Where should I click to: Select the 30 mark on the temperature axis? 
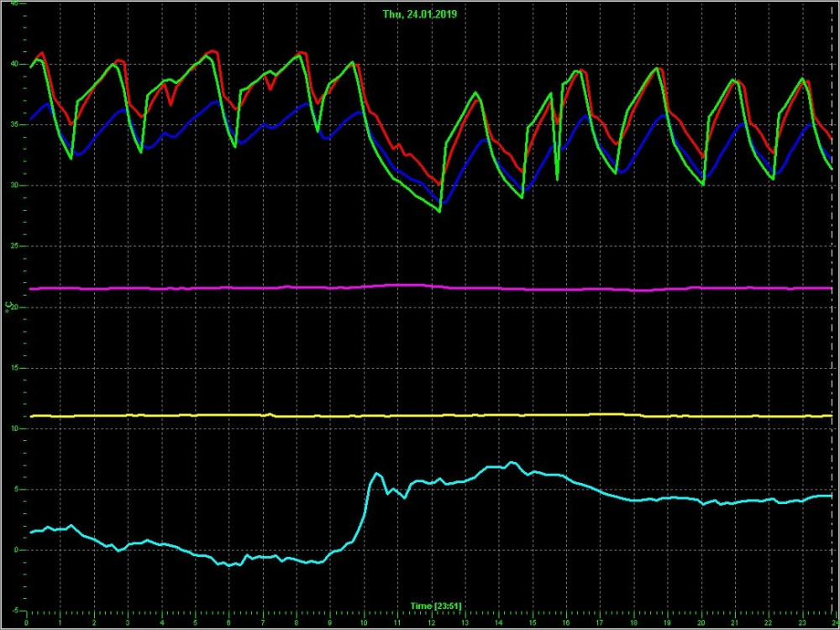click(x=14, y=186)
